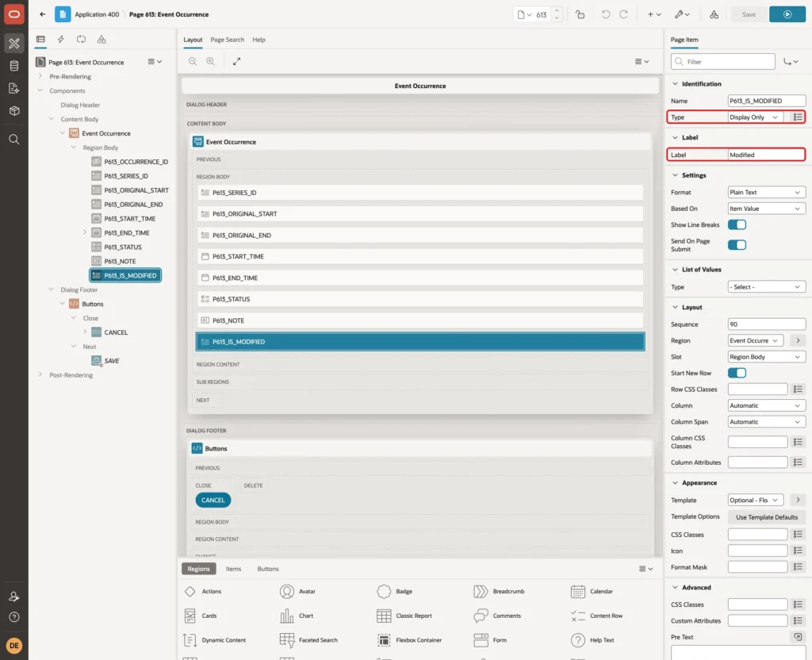Viewport: 812px width, 660px height.
Task: Toggle the Start New Row switch
Action: click(737, 373)
